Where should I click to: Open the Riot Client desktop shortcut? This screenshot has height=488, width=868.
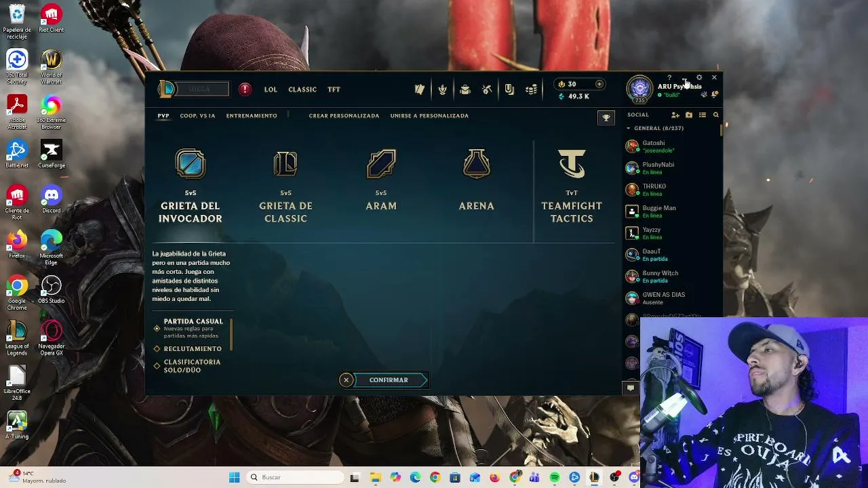coord(52,19)
